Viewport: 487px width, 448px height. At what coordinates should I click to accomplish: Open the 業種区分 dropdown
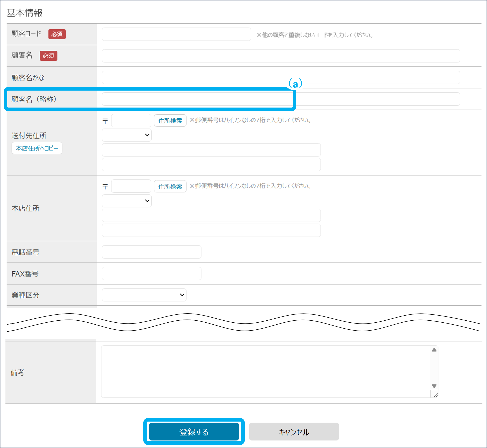(x=144, y=295)
